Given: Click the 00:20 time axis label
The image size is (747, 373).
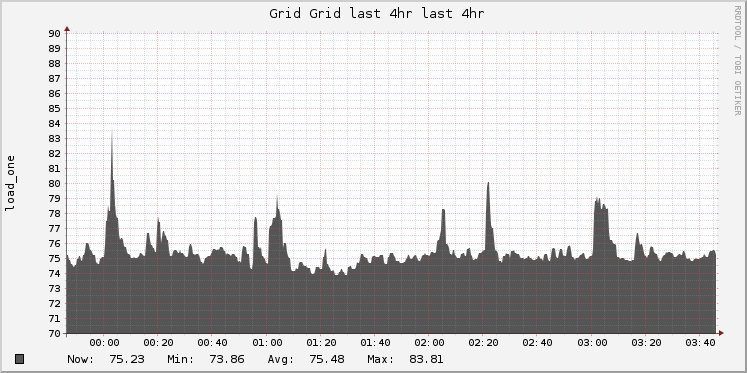Looking at the screenshot, I should (158, 343).
